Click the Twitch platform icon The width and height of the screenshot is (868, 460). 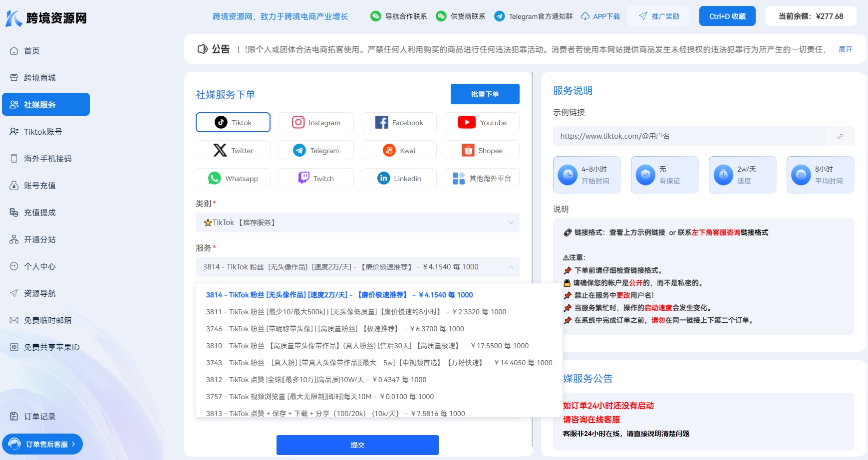click(x=304, y=178)
